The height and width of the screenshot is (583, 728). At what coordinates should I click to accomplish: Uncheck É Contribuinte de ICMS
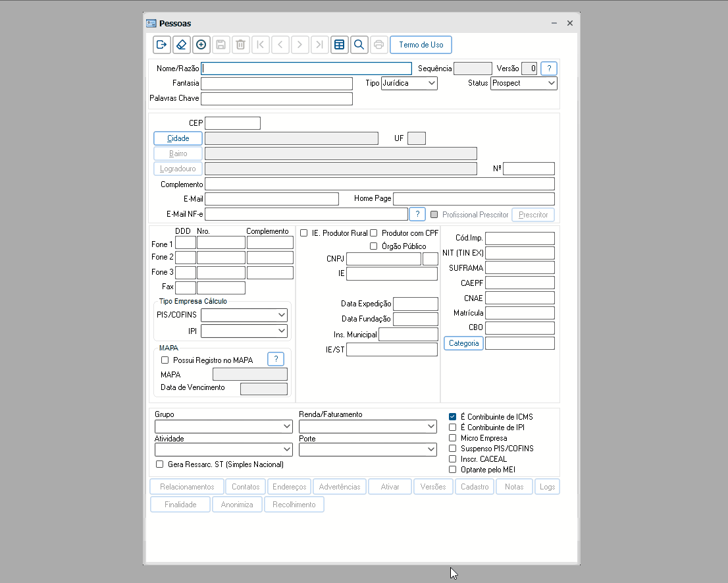452,417
